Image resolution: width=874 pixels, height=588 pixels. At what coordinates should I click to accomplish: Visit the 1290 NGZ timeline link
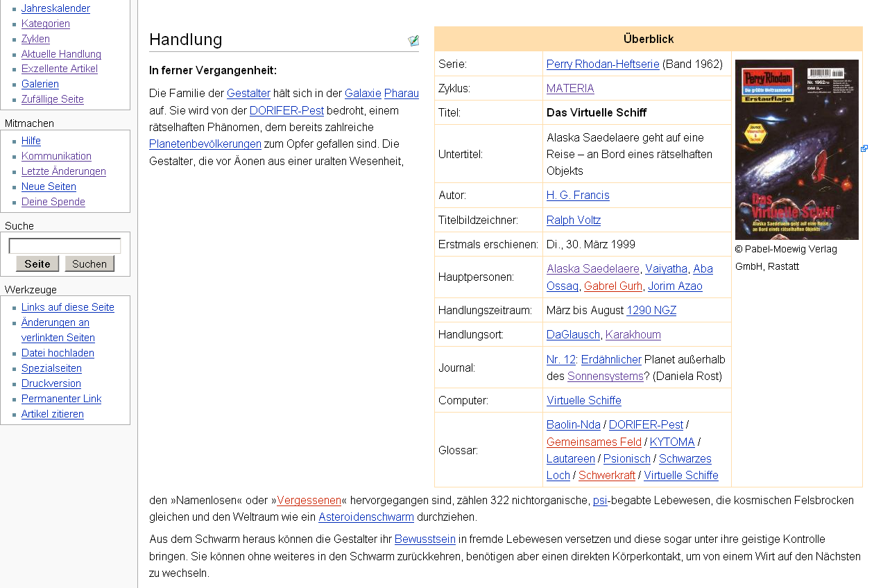click(651, 310)
